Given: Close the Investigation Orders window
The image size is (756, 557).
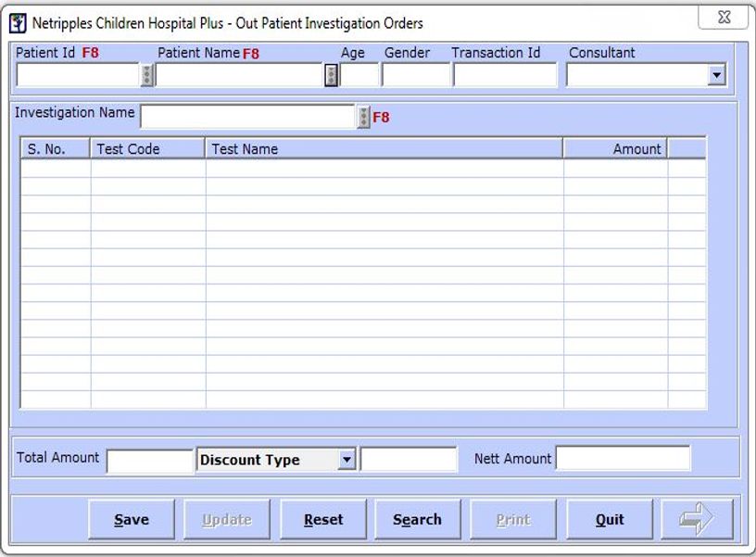Looking at the screenshot, I should (x=724, y=18).
